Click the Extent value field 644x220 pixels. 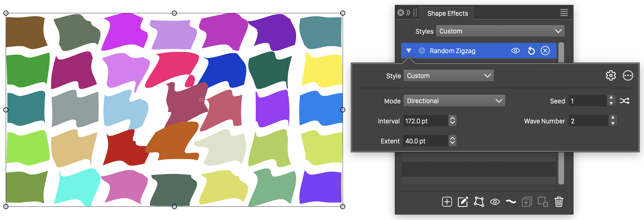pos(425,141)
